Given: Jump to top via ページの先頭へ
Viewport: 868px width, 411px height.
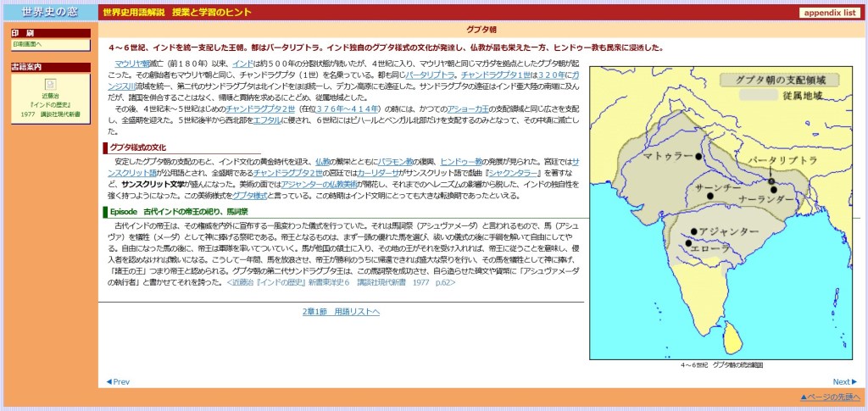Looking at the screenshot, I should point(828,397).
